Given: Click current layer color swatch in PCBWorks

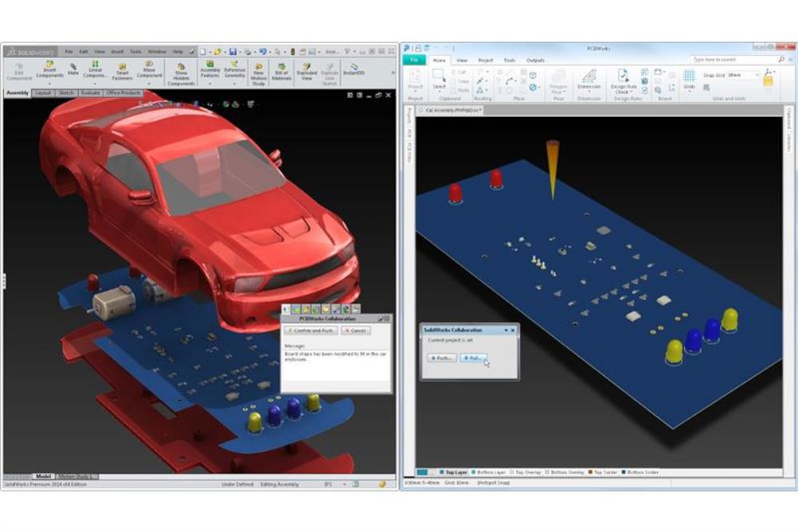Looking at the screenshot, I should tap(422, 472).
